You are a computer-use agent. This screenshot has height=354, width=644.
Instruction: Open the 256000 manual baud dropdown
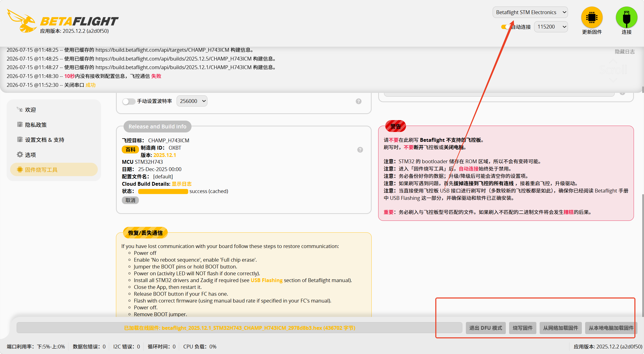192,101
